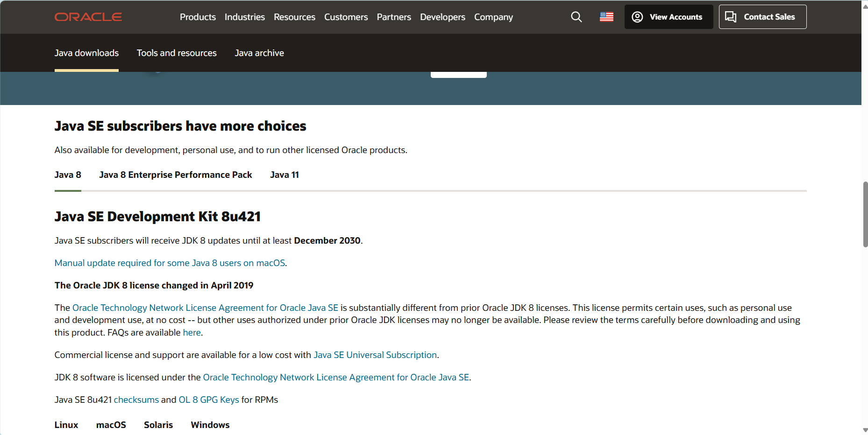Select the Java 11 tab

(x=284, y=175)
